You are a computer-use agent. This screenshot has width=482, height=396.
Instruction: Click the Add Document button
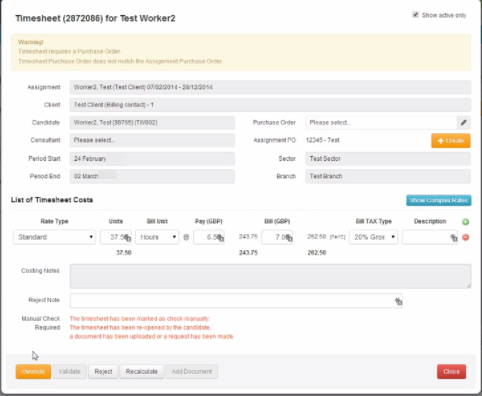click(x=192, y=371)
